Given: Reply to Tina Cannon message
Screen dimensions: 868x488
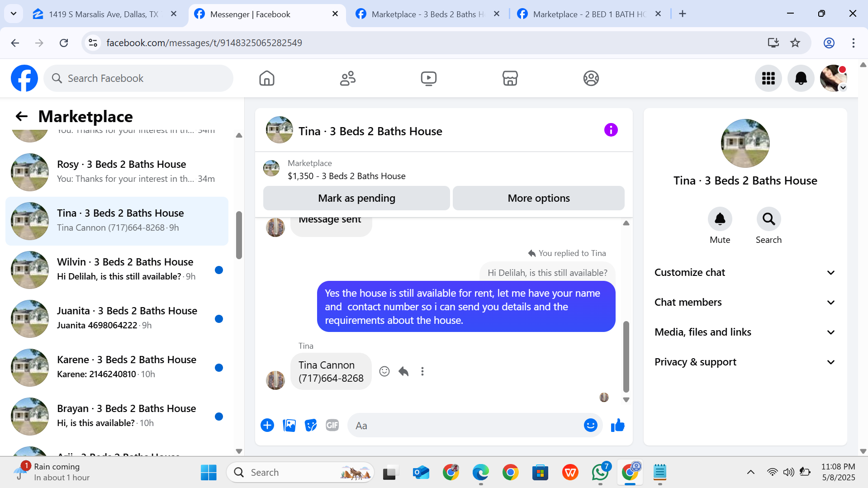Looking at the screenshot, I should tap(403, 371).
